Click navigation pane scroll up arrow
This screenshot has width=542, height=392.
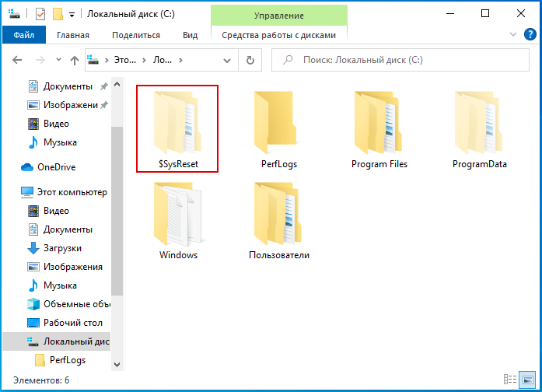tap(117, 84)
